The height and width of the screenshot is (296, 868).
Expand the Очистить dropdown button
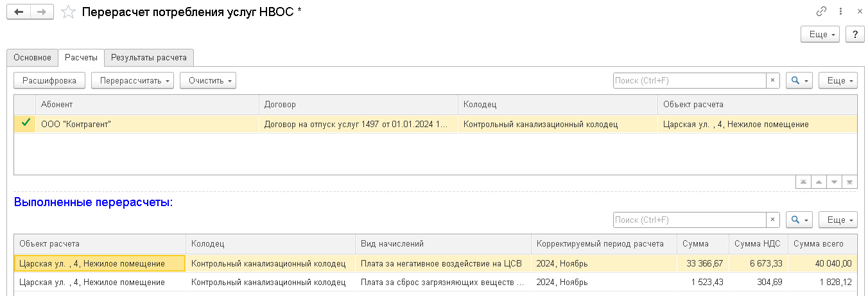[208, 80]
